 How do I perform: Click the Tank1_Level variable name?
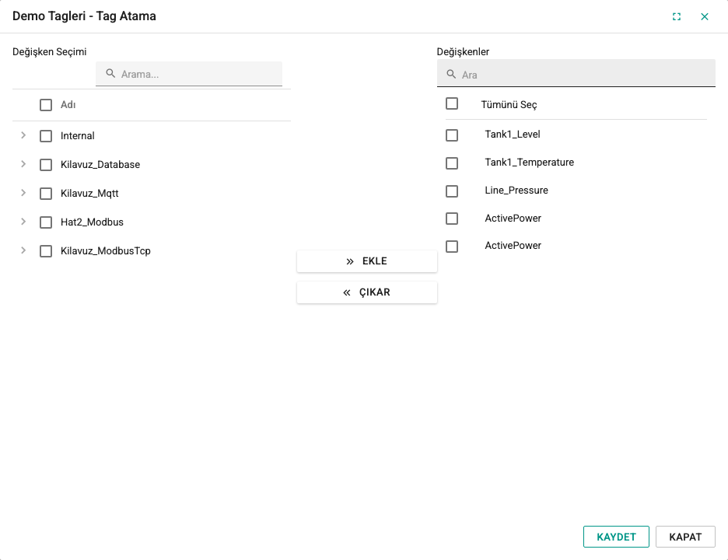(x=513, y=135)
